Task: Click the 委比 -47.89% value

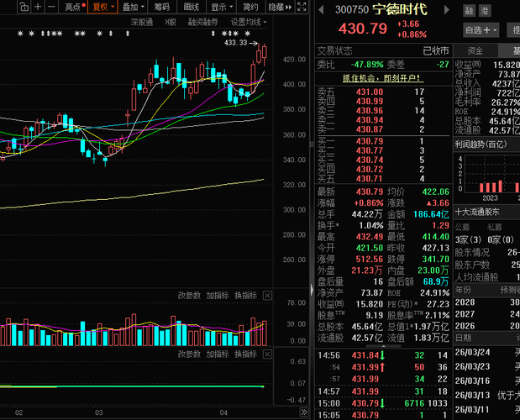Action: point(367,65)
